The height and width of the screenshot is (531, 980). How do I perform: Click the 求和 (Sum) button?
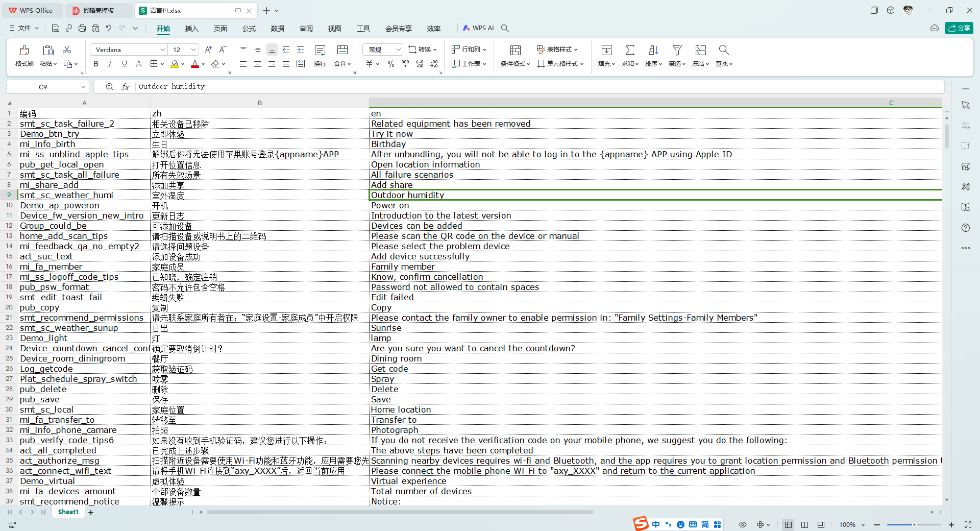pos(630,56)
